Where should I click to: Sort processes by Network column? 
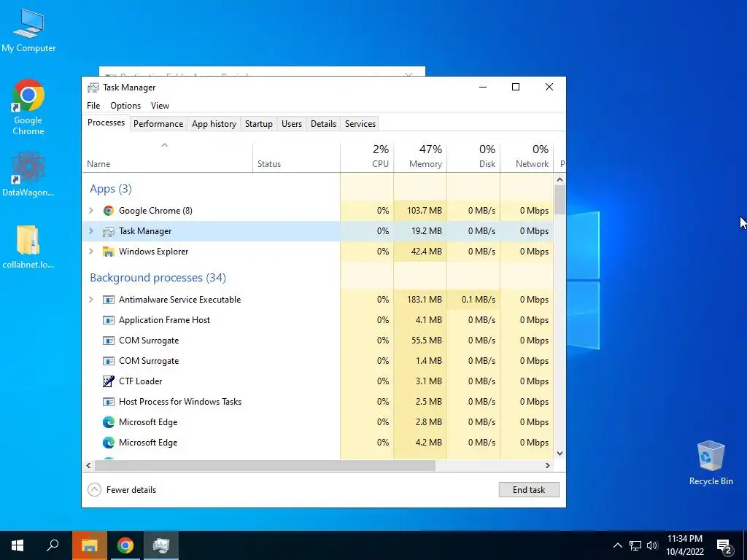(527, 157)
